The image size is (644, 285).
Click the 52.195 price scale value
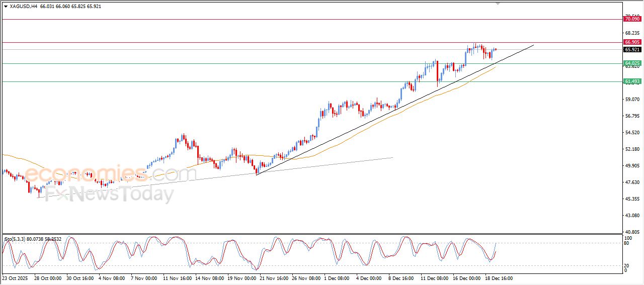tap(631, 149)
